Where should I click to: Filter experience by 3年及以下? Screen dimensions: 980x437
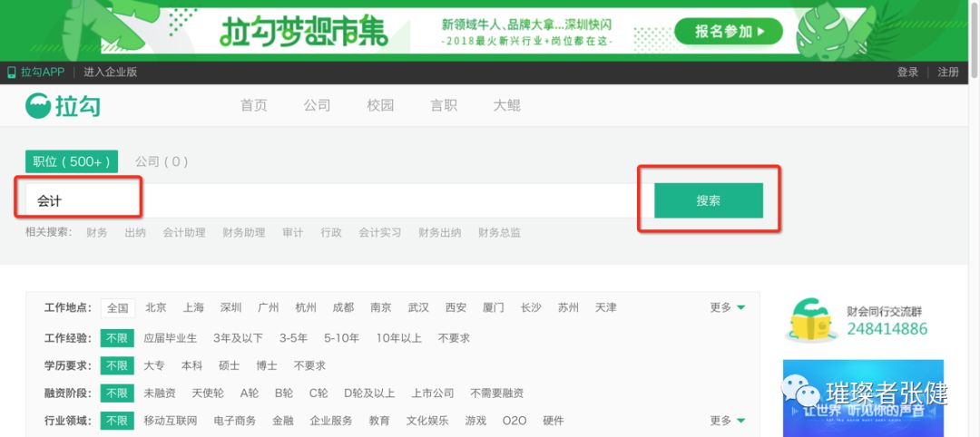(x=238, y=338)
